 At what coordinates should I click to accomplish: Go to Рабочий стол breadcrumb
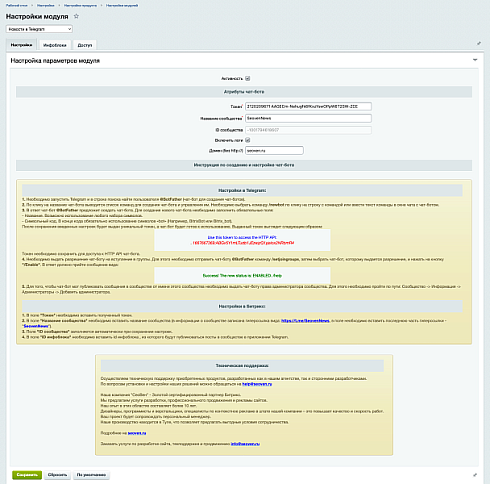click(x=17, y=5)
